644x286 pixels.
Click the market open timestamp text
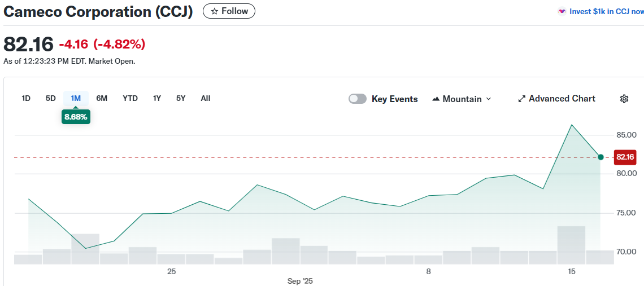[69, 61]
